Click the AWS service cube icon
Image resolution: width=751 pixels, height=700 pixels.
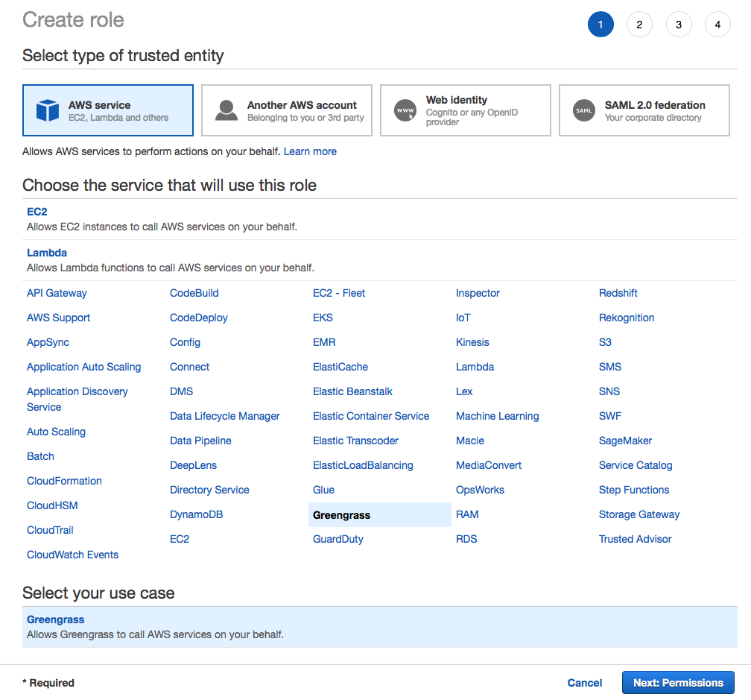[48, 110]
